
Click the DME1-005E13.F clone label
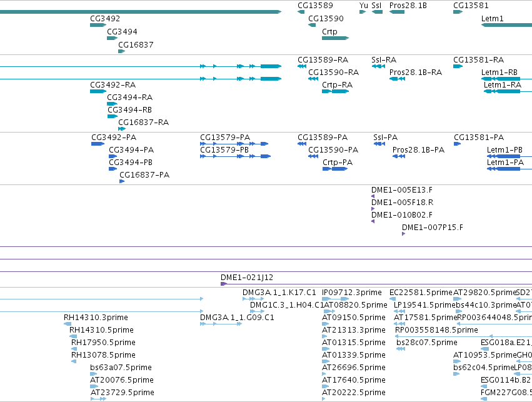point(402,190)
